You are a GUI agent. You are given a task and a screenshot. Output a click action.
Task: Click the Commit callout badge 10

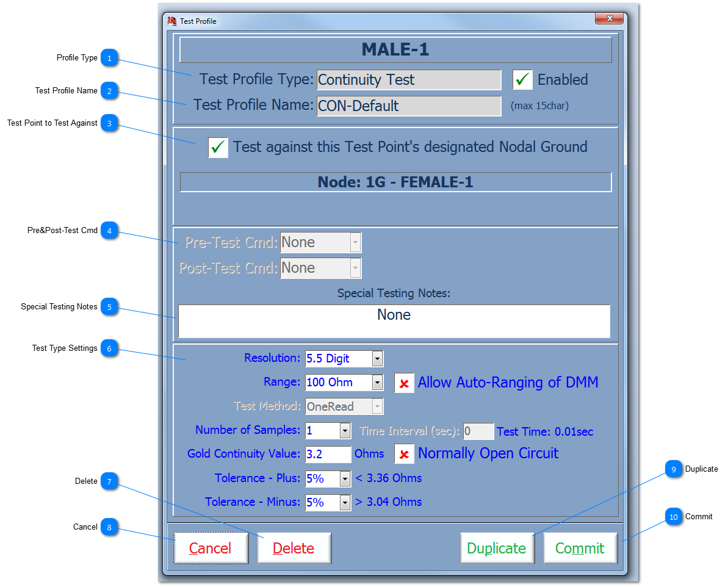673,517
